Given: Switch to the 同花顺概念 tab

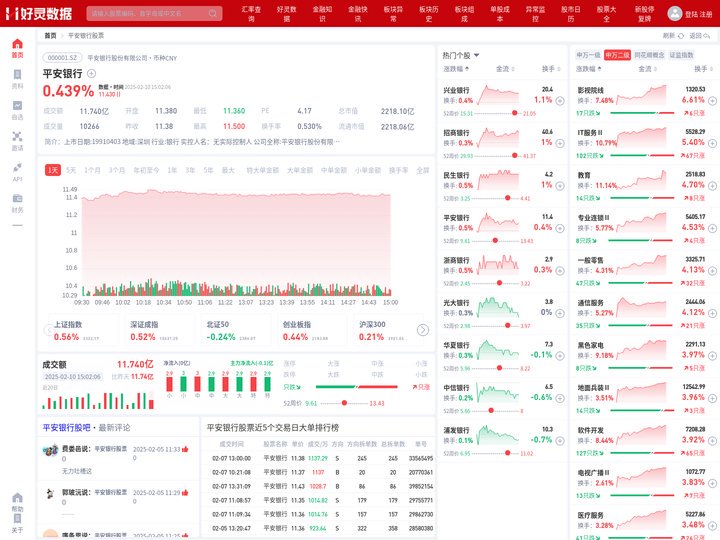Looking at the screenshot, I should [649, 55].
